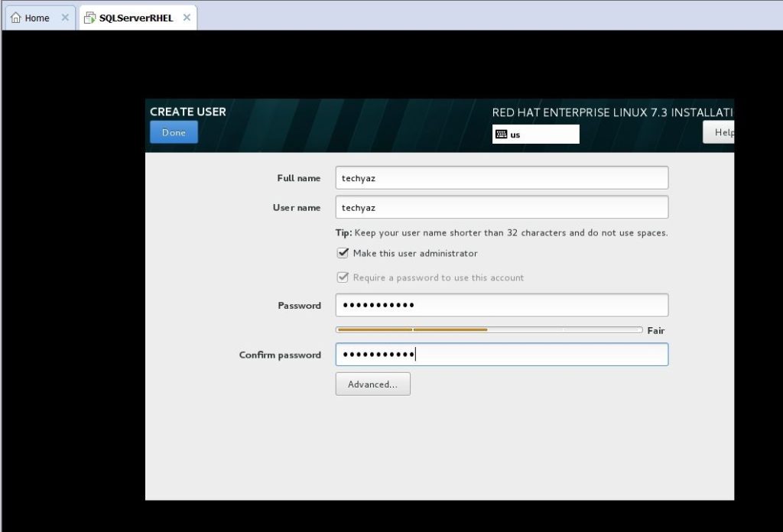Viewport: 783px width, 532px height.
Task: Click into the User name field
Action: pyautogui.click(x=502, y=207)
